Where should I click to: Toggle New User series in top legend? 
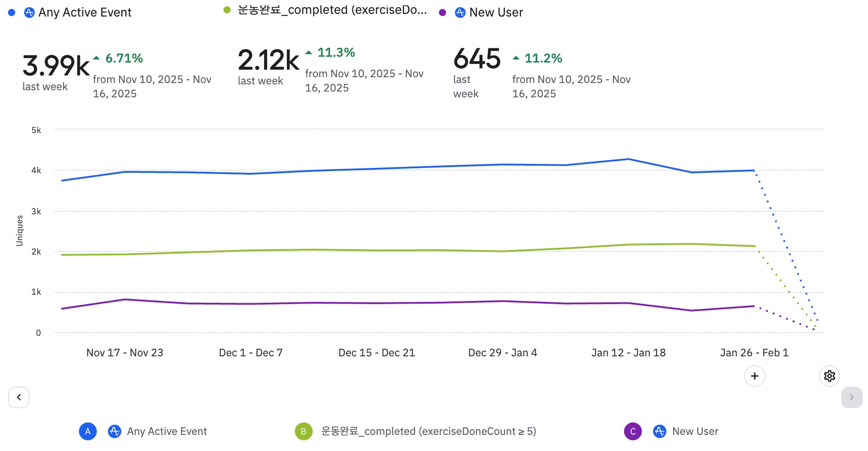pyautogui.click(x=496, y=13)
